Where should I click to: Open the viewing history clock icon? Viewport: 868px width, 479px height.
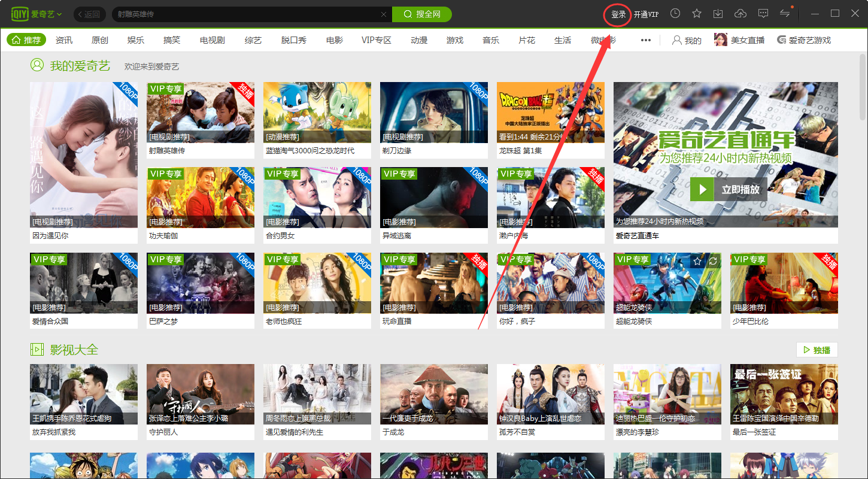click(x=675, y=14)
